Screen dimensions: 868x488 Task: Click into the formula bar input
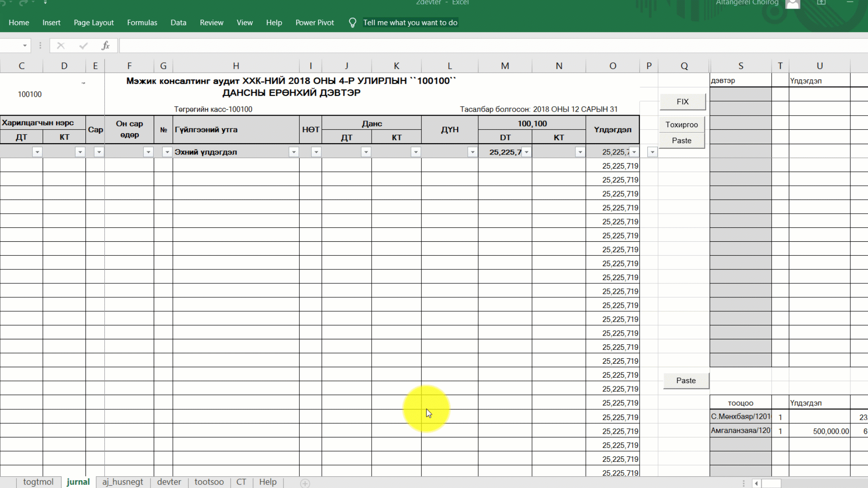(x=452, y=46)
